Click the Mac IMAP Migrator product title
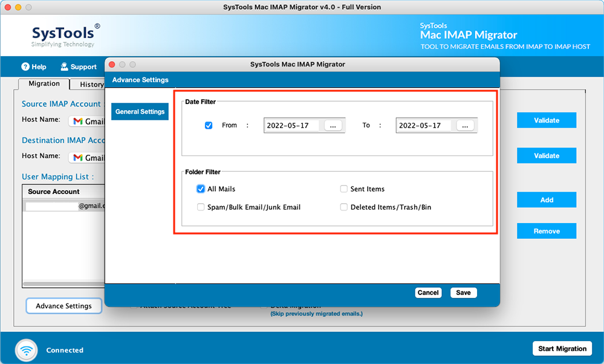 coord(469,35)
